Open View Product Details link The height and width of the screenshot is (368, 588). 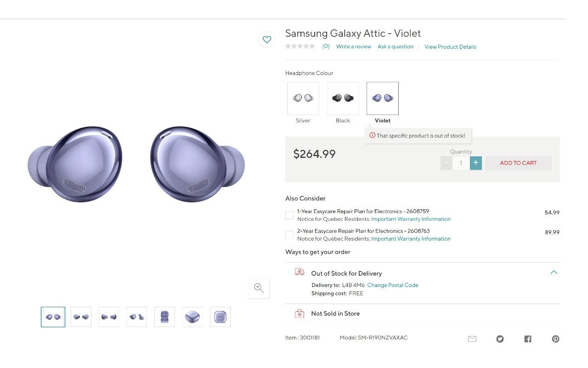pos(450,47)
